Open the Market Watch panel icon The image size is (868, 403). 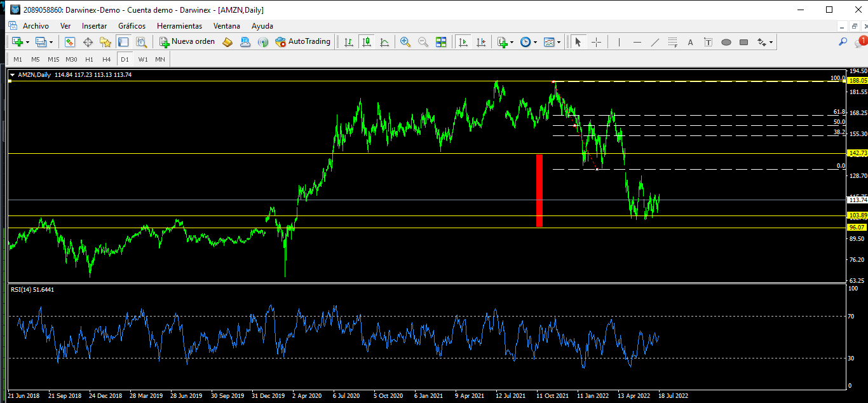(x=70, y=42)
